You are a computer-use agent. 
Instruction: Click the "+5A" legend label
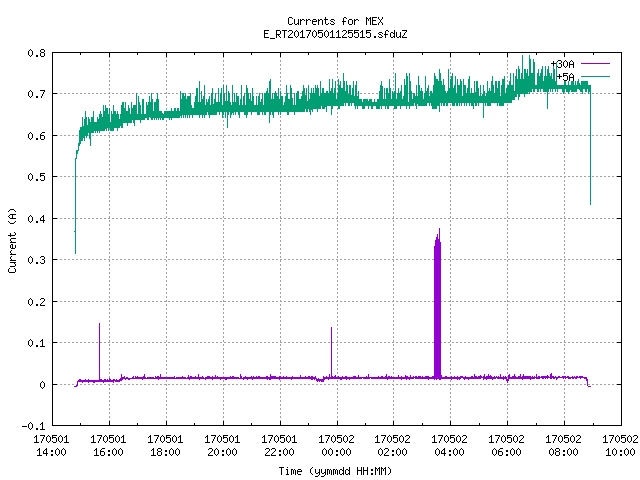point(565,77)
